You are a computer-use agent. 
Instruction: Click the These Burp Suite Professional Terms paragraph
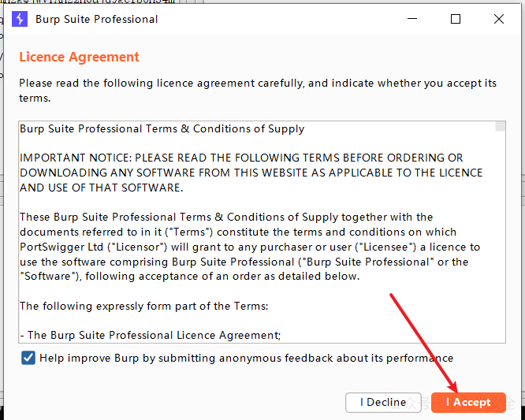pyautogui.click(x=250, y=247)
